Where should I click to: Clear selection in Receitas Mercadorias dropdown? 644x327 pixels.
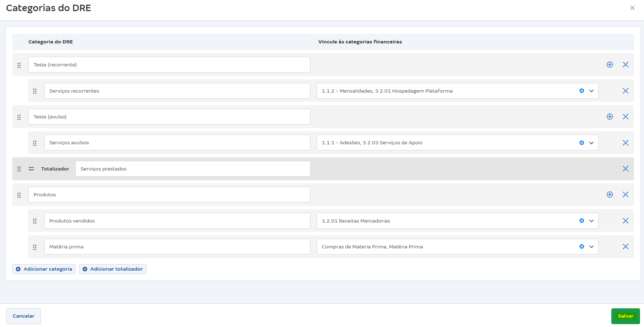[x=582, y=221]
